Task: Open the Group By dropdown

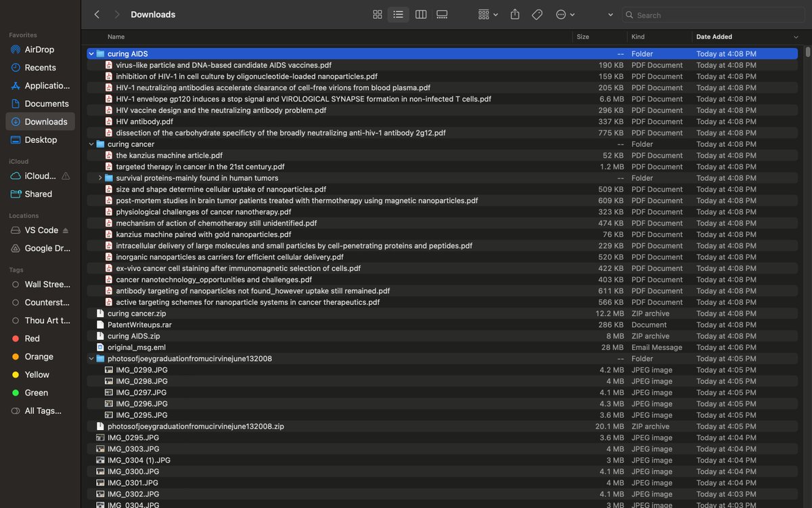Action: click(x=488, y=14)
